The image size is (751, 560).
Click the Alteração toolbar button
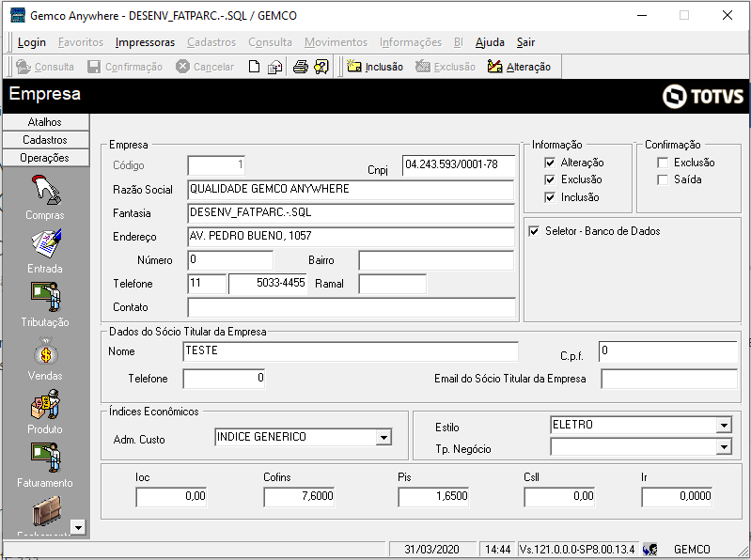(x=519, y=67)
